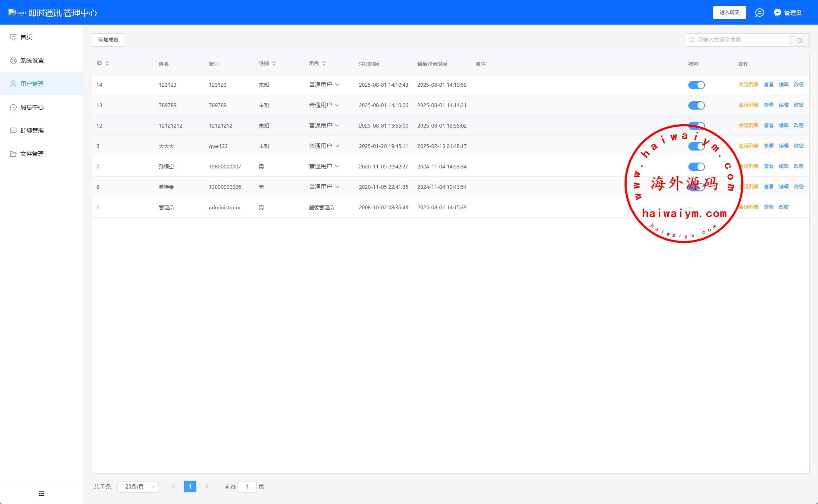The height and width of the screenshot is (504, 818).
Task: Click the 管理员 avatar in the header
Action: 778,13
